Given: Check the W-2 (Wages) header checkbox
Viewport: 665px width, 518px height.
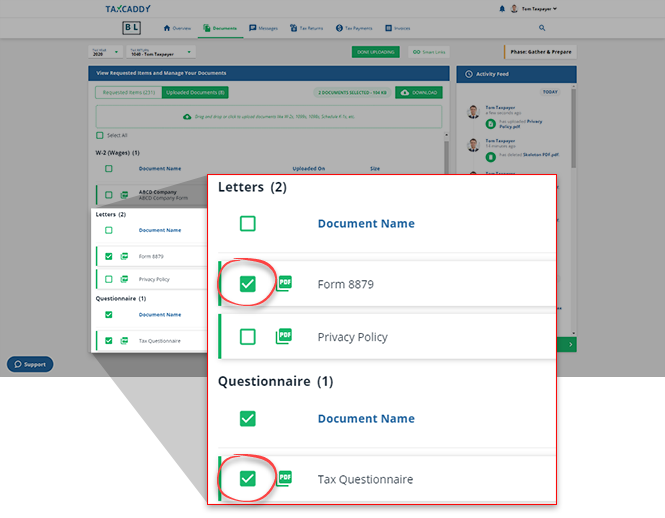Looking at the screenshot, I should pyautogui.click(x=109, y=168).
